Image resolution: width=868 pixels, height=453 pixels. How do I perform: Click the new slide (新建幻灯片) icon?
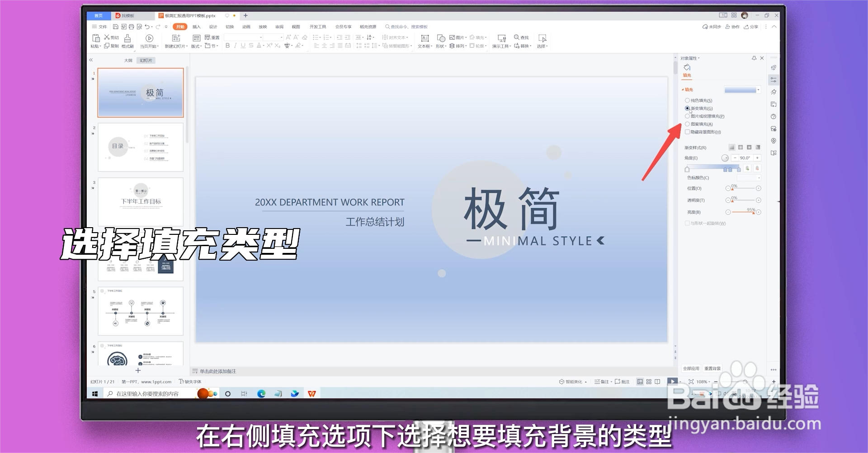point(176,38)
